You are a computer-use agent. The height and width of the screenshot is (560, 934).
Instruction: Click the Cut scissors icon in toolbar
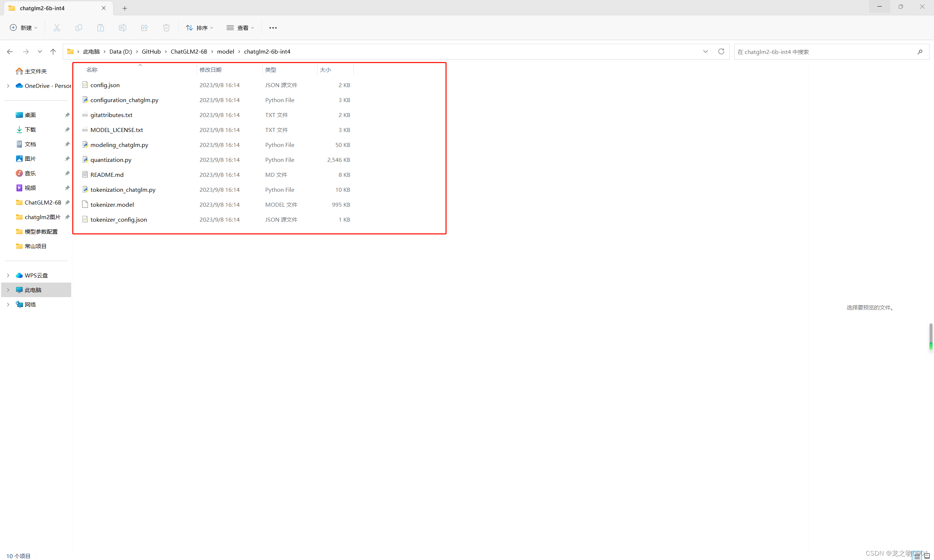tap(57, 28)
